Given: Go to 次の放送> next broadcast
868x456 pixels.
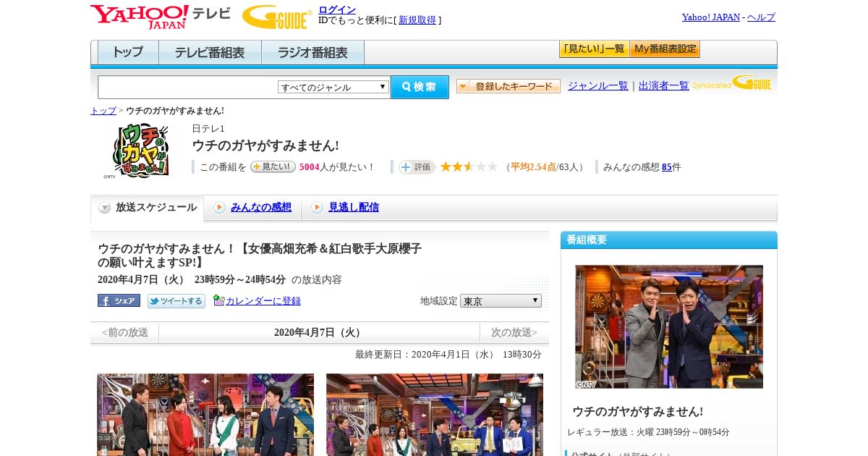Looking at the screenshot, I should tap(514, 333).
